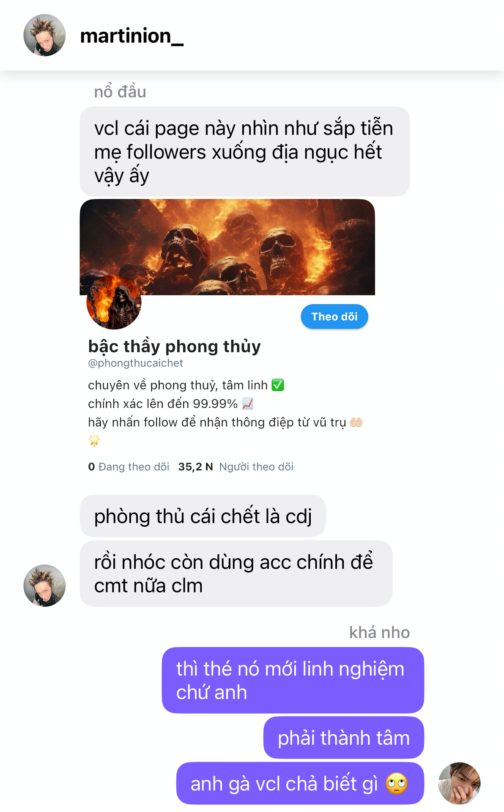504x812 pixels.
Task: Open the flaming skulls banner image
Action: click(227, 247)
